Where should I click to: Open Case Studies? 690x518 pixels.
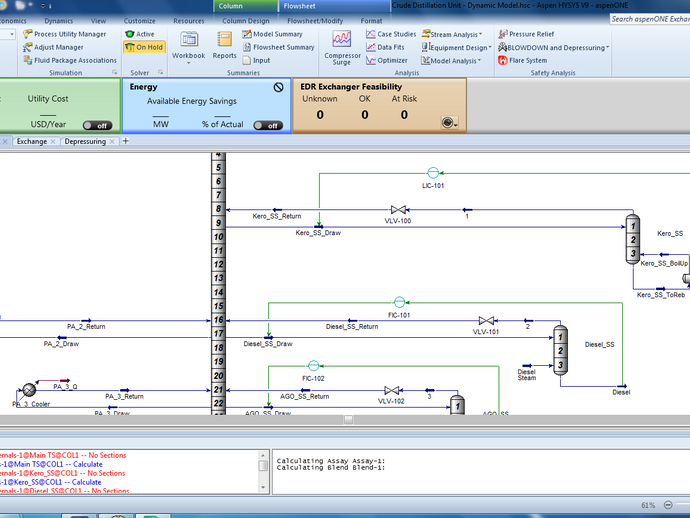[391, 34]
